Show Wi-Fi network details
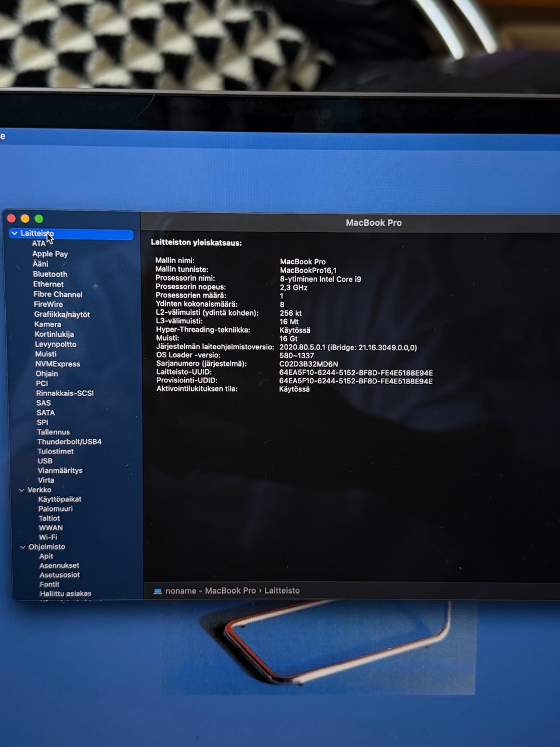560x747 pixels. (48, 537)
